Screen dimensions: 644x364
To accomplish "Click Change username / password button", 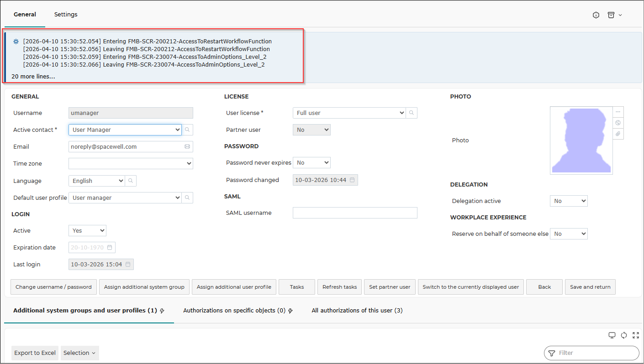I will 53,287.
